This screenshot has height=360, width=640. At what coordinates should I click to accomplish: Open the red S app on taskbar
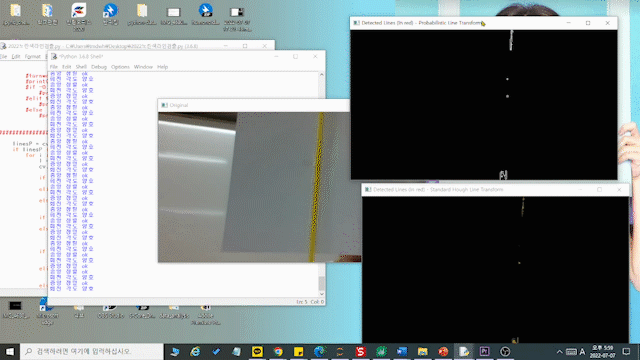(x=360, y=351)
